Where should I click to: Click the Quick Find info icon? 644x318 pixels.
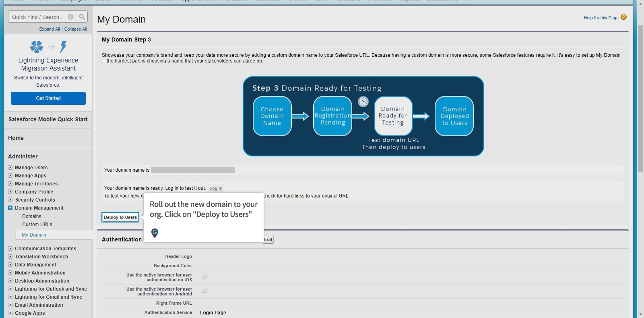point(70,17)
